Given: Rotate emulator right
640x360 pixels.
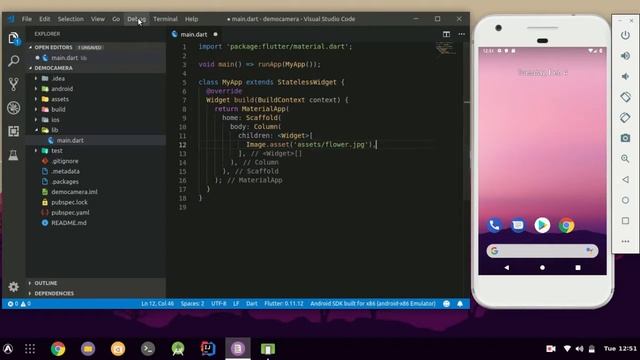Looking at the screenshot, I should [625, 118].
